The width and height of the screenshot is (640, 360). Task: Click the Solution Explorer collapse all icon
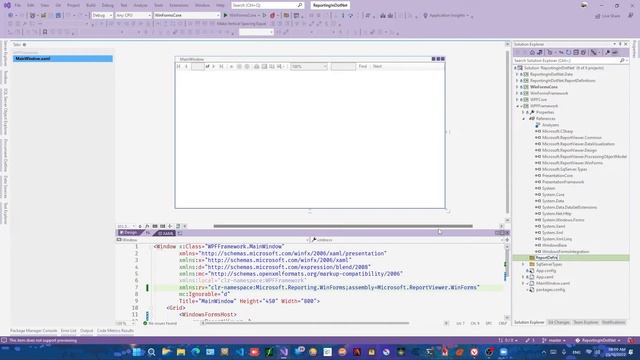tap(576, 52)
